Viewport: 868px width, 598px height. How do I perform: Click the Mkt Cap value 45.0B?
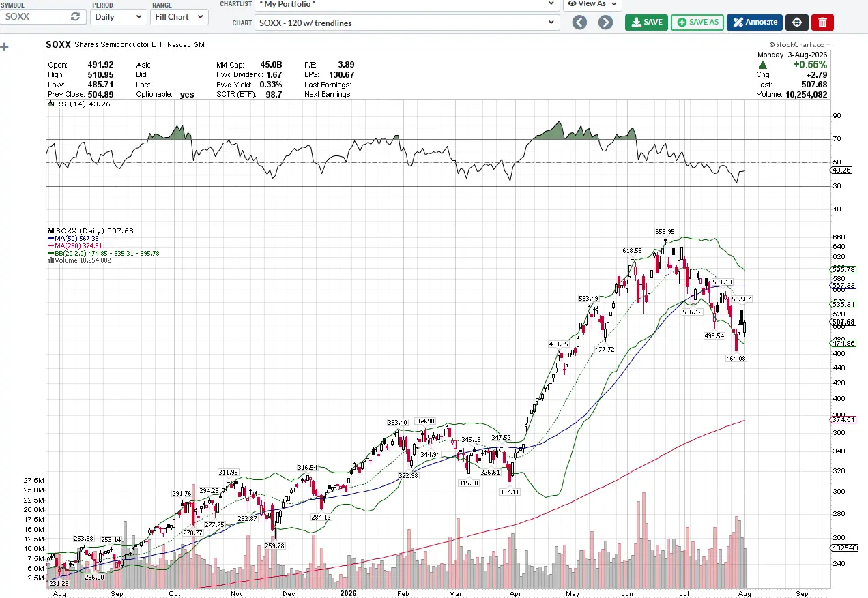(x=271, y=65)
